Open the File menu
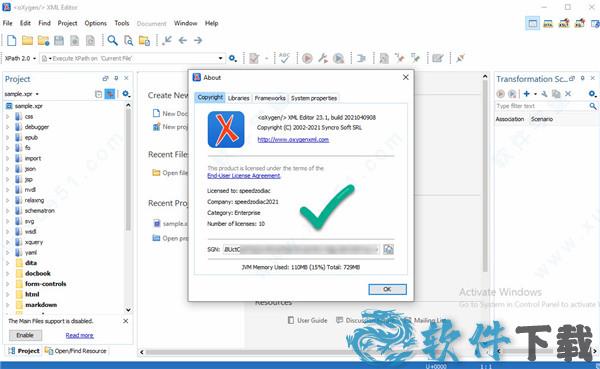The height and width of the screenshot is (369, 600). [x=8, y=23]
